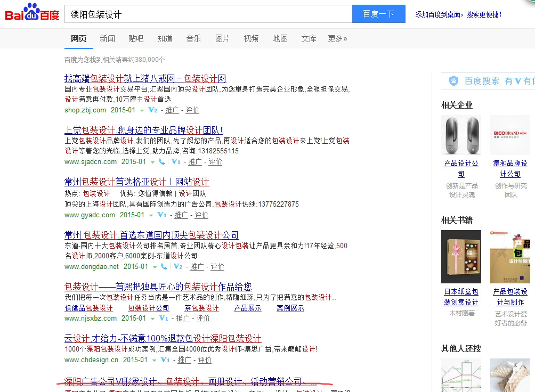Click the 百度一下 search button
The height and width of the screenshot is (392, 535).
tap(379, 14)
